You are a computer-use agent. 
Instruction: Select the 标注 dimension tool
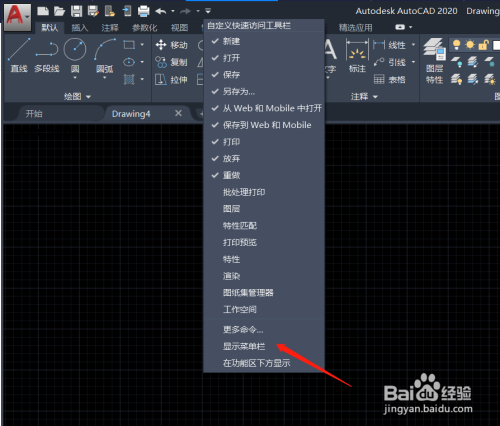(x=357, y=55)
